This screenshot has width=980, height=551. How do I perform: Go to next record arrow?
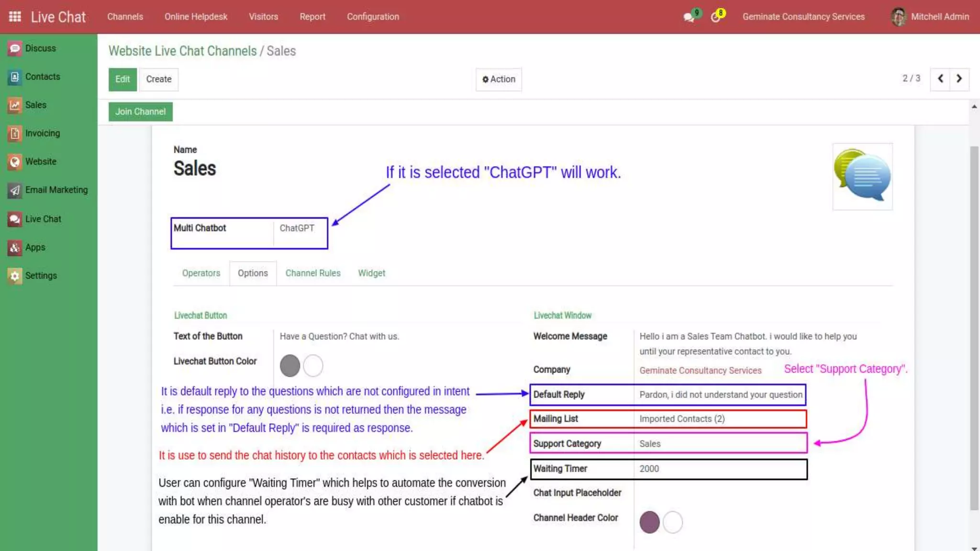pyautogui.click(x=959, y=78)
